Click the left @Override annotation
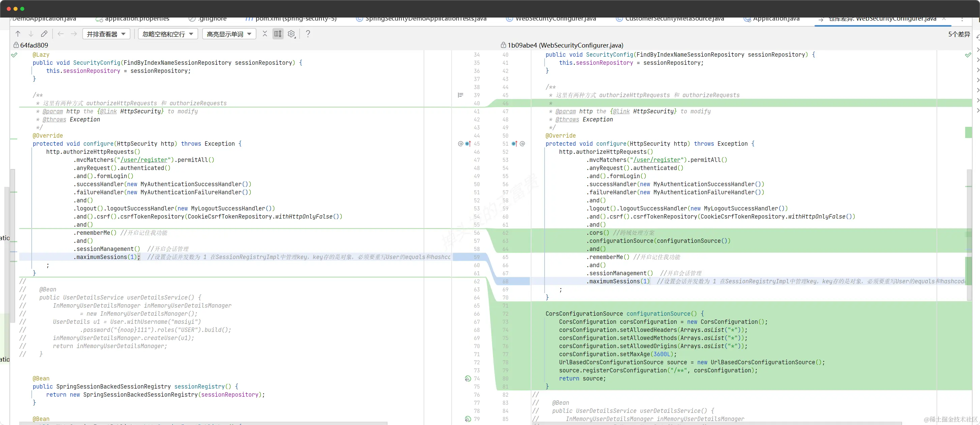This screenshot has width=980, height=425. tap(48, 136)
